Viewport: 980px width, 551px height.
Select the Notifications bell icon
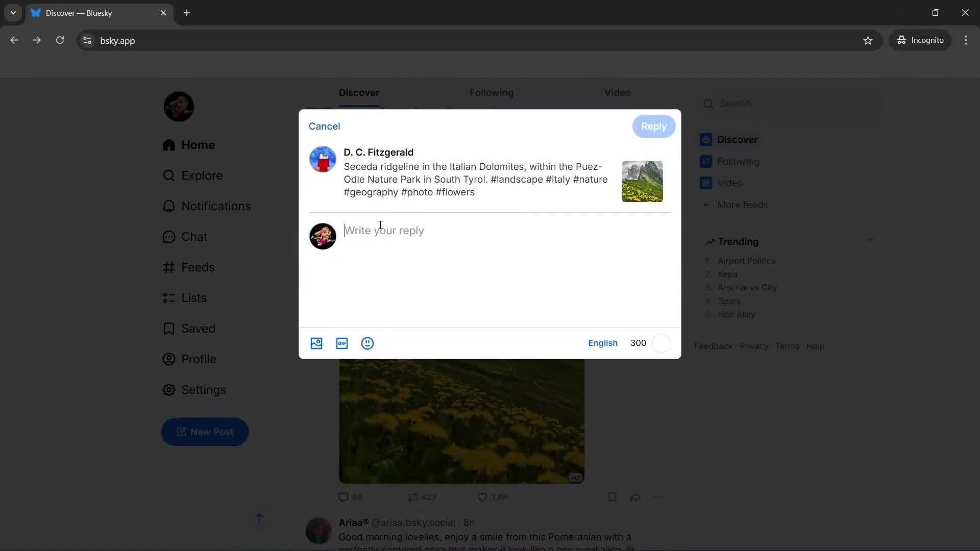[x=169, y=206]
